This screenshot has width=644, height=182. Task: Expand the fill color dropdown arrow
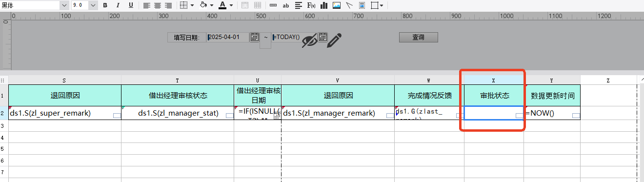(x=212, y=5)
